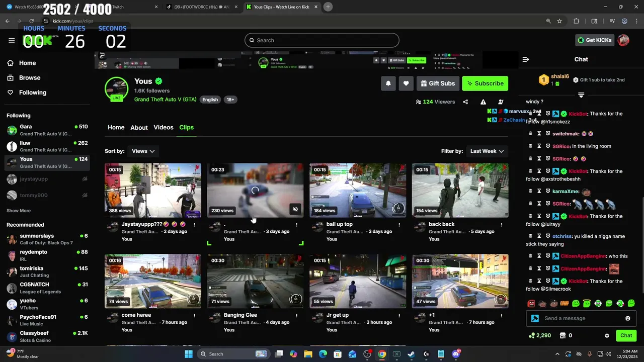
Task: Expand sidebar with Show More
Action: (19, 211)
